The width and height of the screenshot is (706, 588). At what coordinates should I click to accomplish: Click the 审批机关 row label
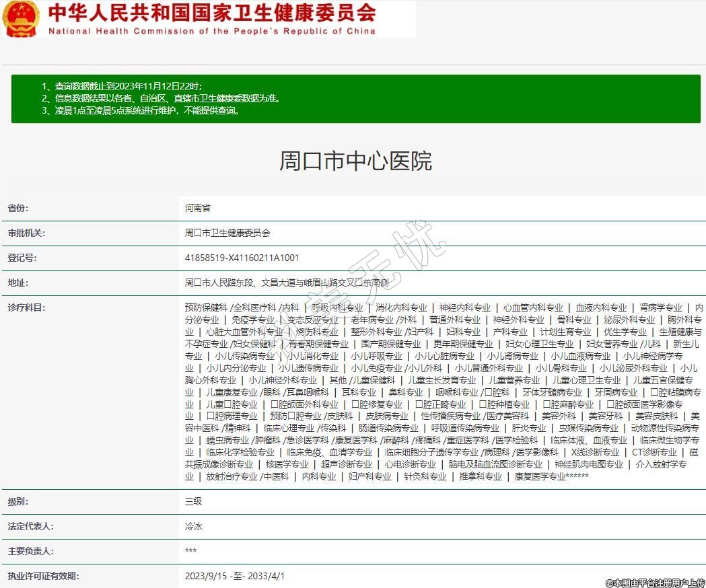[x=26, y=233]
